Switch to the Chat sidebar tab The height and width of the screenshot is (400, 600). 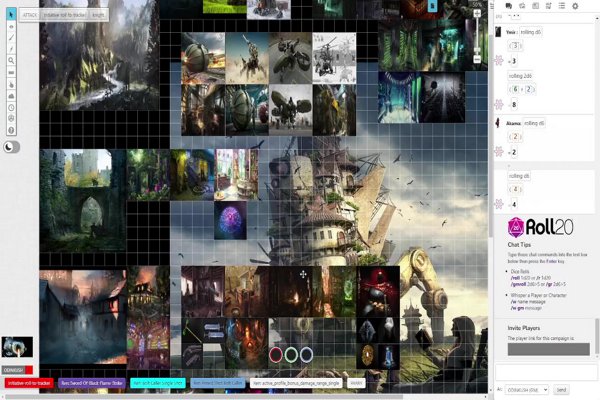tap(509, 6)
